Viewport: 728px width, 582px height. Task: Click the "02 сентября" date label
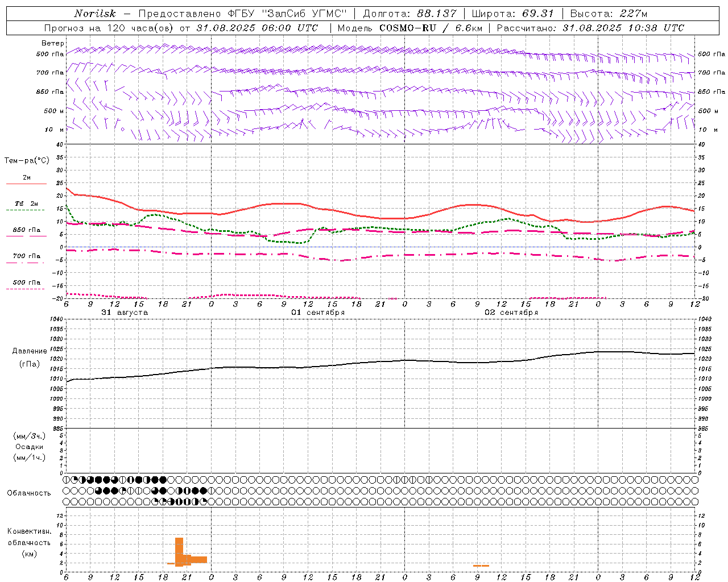coord(511,313)
